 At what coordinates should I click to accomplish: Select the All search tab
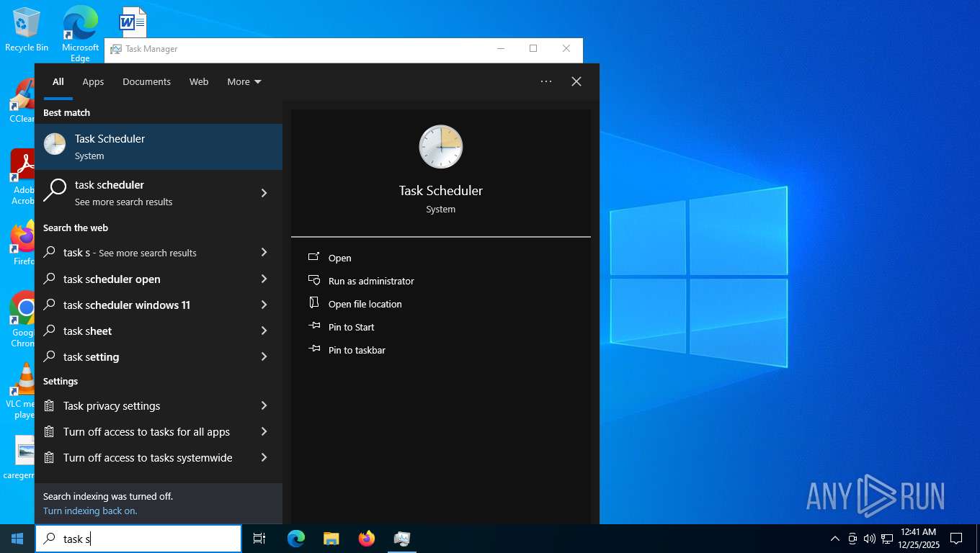pyautogui.click(x=58, y=81)
